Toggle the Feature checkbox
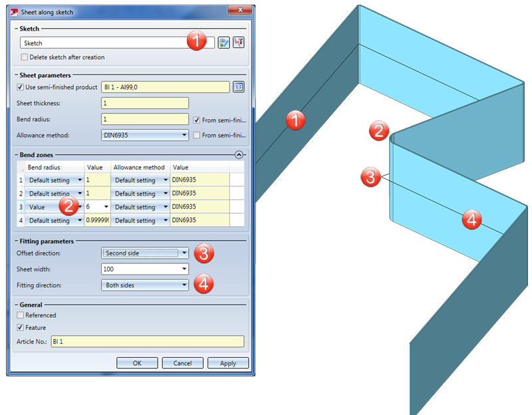The image size is (532, 415). [x=20, y=327]
